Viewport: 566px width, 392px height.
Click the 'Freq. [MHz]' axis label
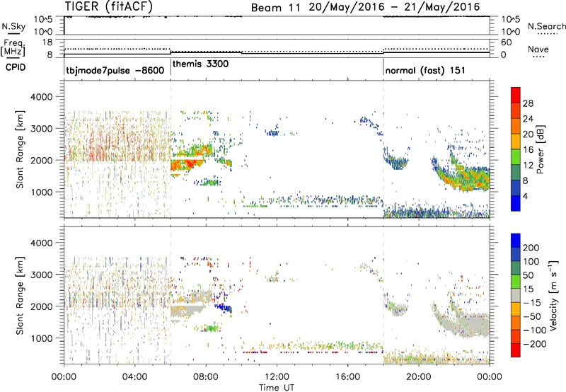pyautogui.click(x=13, y=47)
